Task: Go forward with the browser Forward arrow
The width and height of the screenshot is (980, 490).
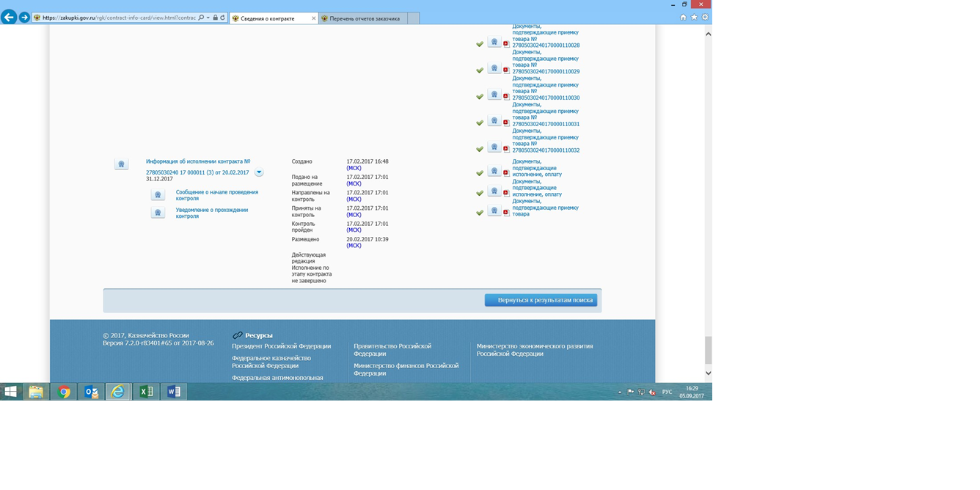Action: (x=25, y=17)
